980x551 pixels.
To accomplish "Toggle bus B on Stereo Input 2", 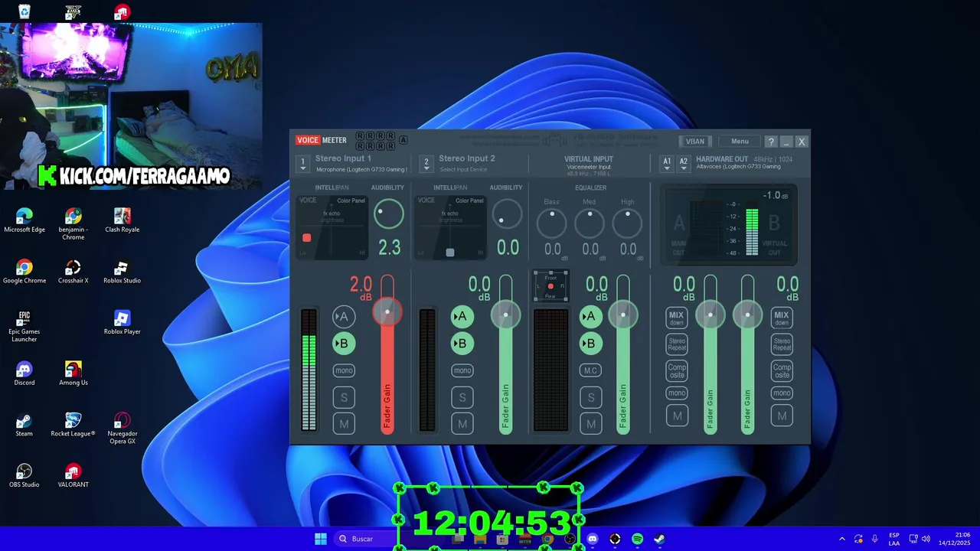I will [462, 344].
